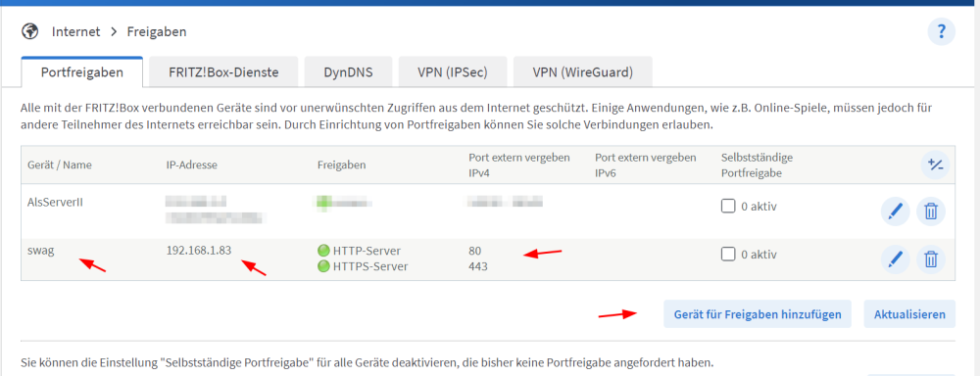
Task: Select the VPN (IPSec) tab
Action: (453, 71)
